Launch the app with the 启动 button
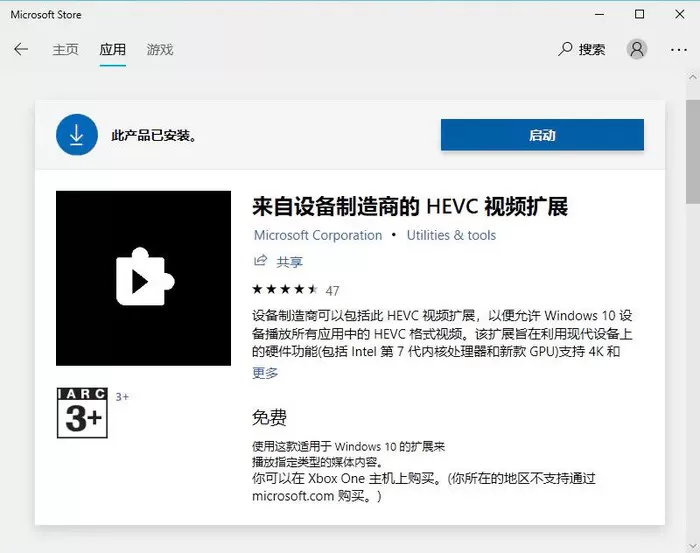700x553 pixels. click(x=542, y=135)
